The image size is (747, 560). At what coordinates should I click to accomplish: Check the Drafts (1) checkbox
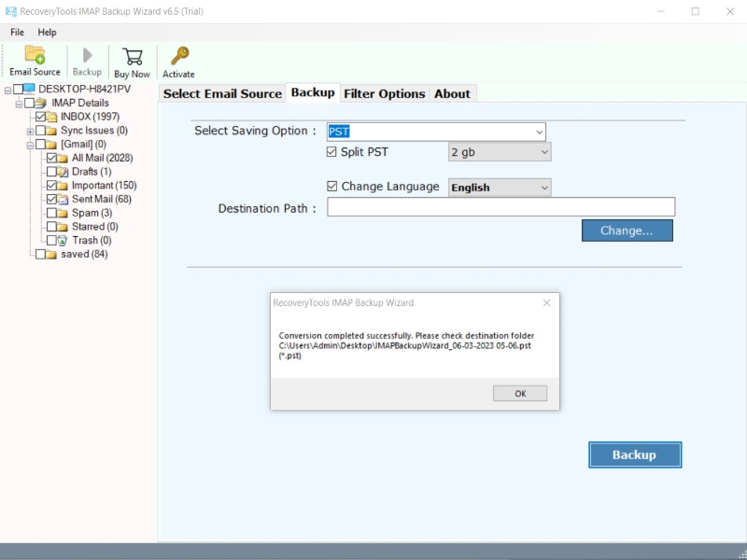point(51,172)
